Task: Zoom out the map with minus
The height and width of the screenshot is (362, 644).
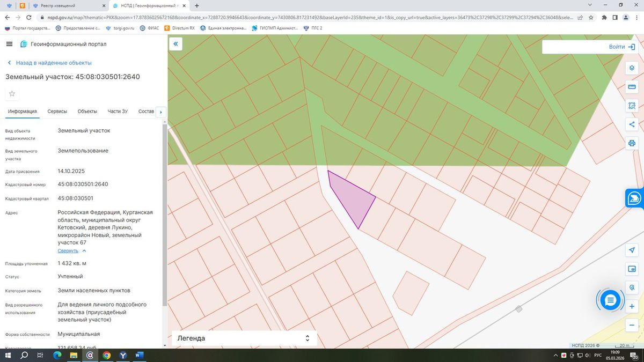Action: tap(632, 325)
